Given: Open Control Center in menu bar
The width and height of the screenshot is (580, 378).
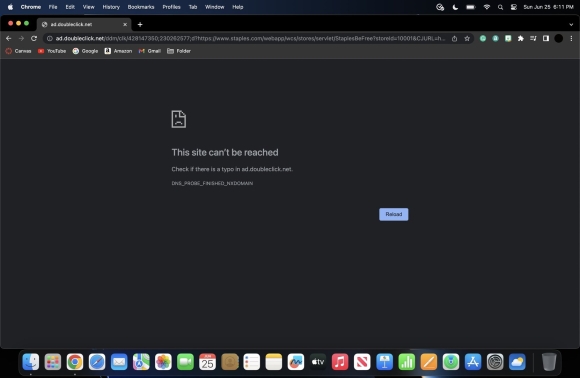Looking at the screenshot, I should click(x=513, y=7).
